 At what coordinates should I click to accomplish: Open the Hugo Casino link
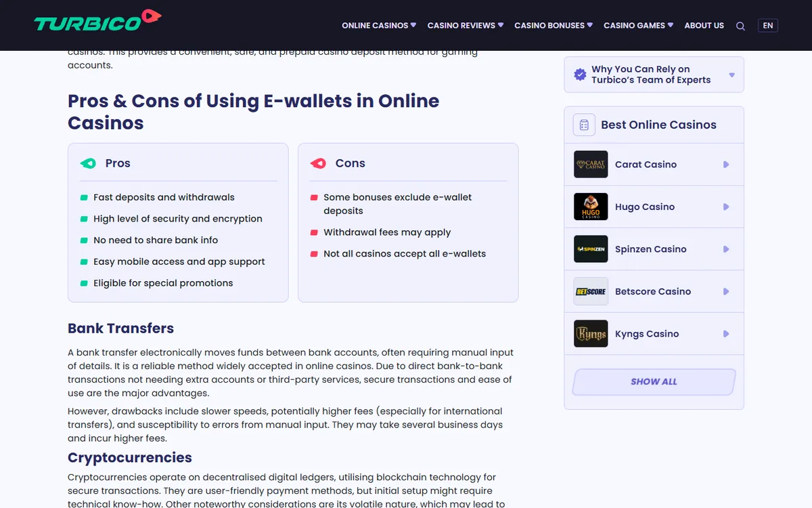645,207
